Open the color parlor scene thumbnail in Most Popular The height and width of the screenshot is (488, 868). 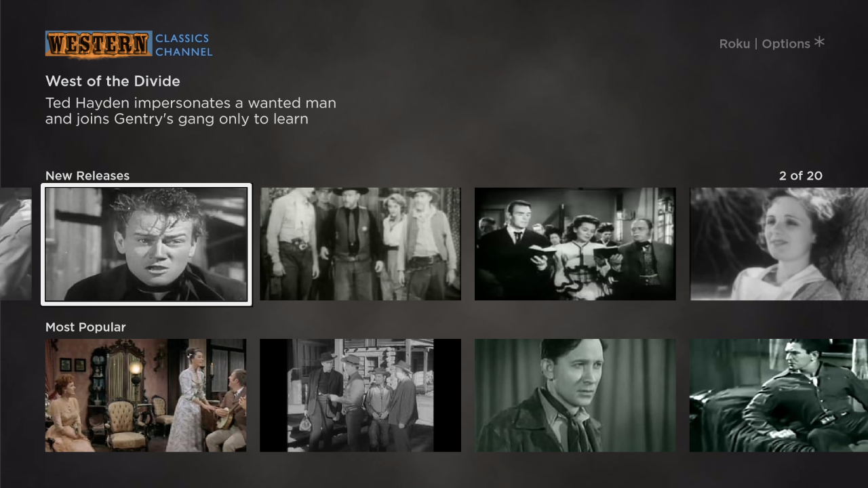pos(146,395)
